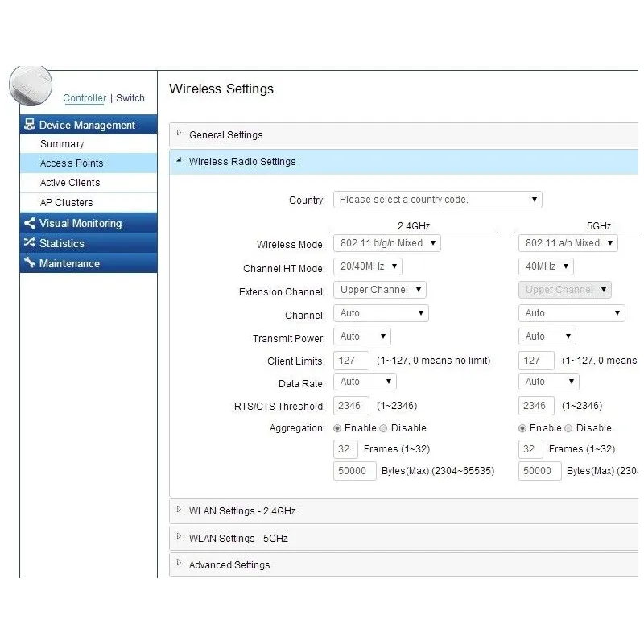Image resolution: width=644 pixels, height=644 pixels.
Task: Expand the General Settings section
Action: point(225,135)
